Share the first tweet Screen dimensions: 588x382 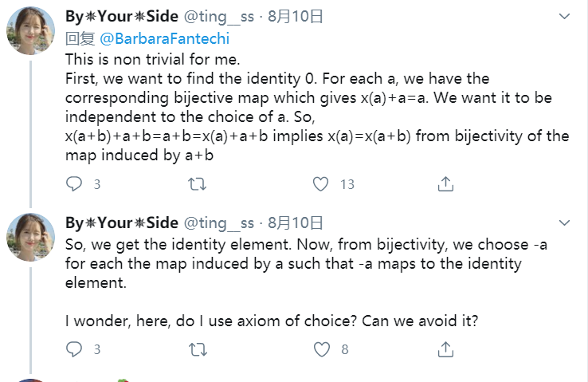point(446,184)
